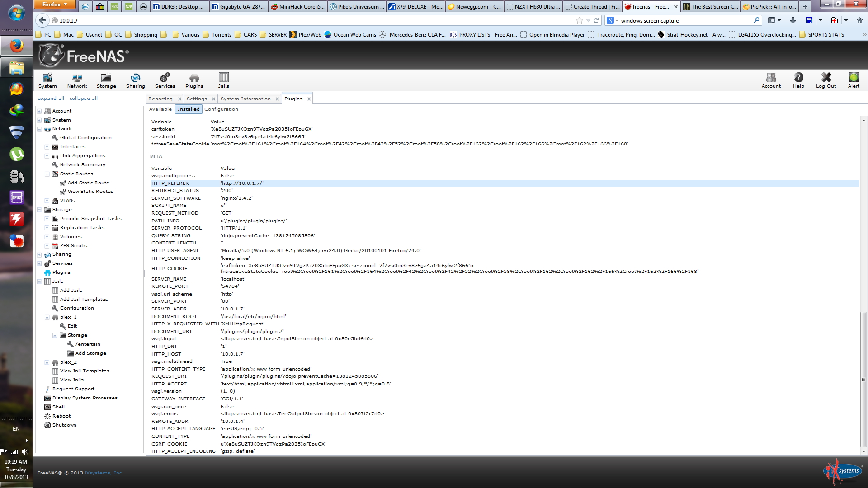Open Firefox downloads arrow icon
The width and height of the screenshot is (868, 488).
[x=793, y=20]
